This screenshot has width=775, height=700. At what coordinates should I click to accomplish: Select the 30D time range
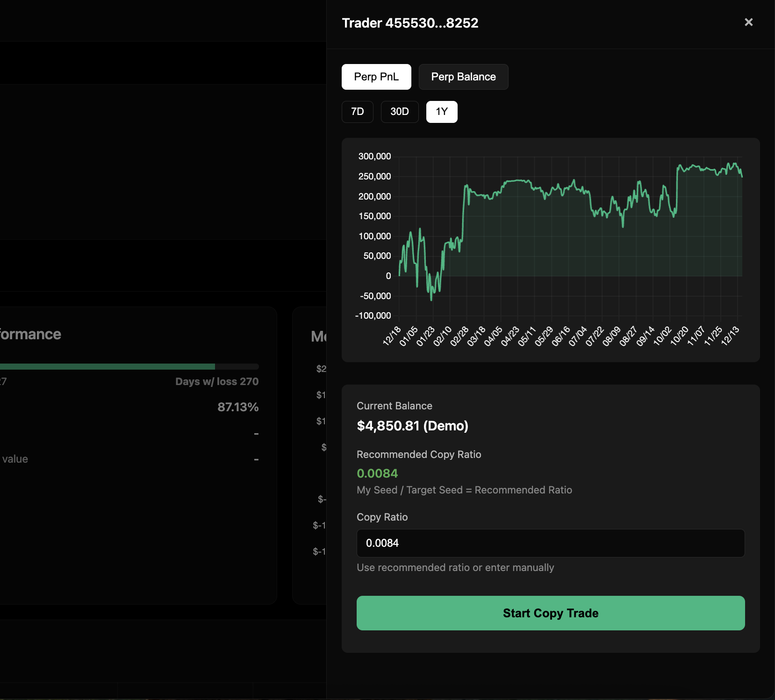tap(400, 112)
